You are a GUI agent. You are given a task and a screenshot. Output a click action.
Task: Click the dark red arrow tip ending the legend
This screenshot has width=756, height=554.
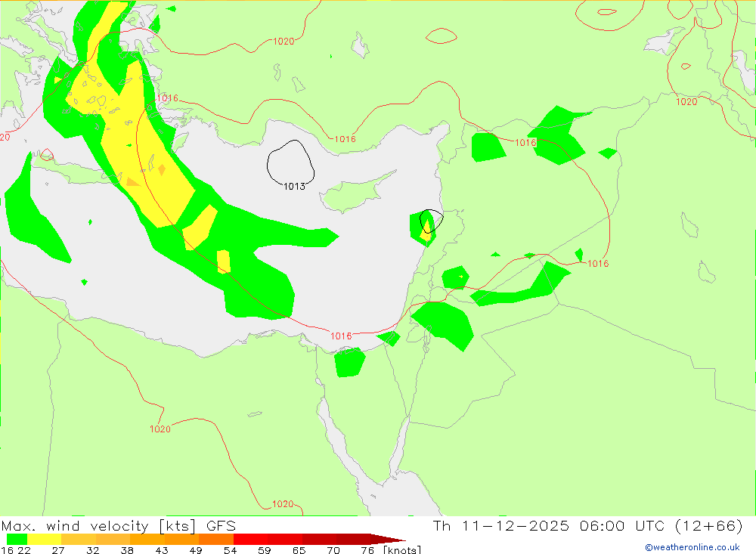388,539
